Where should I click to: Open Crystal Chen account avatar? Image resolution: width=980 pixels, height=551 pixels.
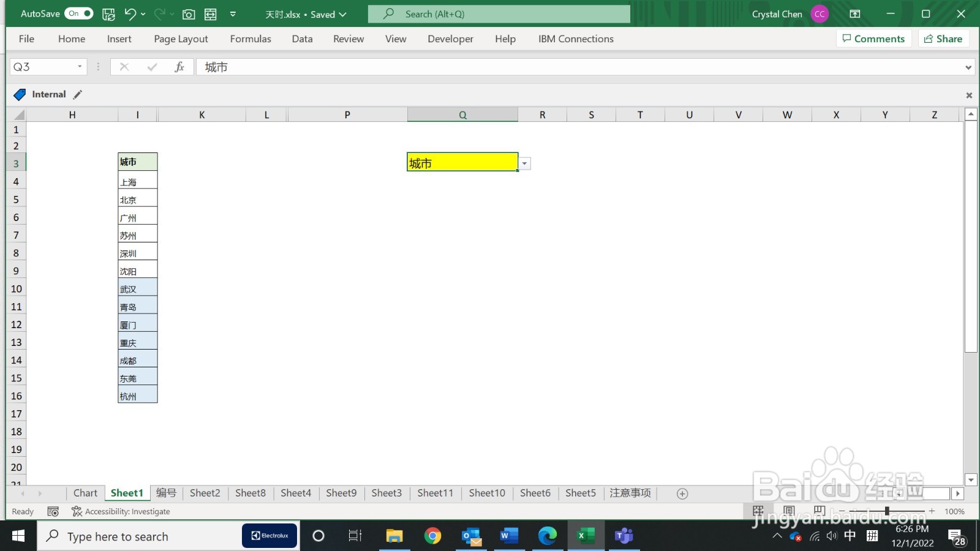pyautogui.click(x=820, y=14)
